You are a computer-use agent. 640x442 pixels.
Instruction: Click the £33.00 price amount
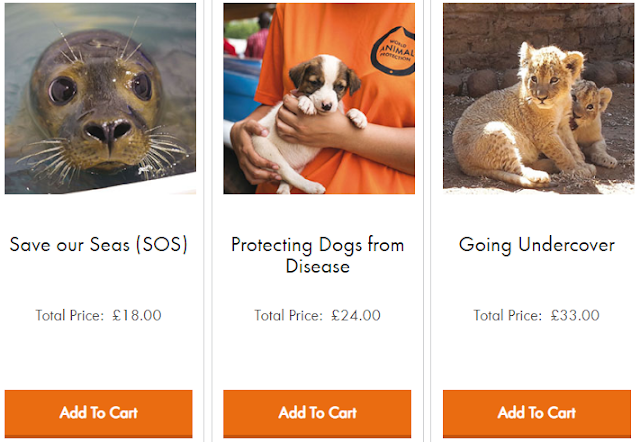point(575,315)
